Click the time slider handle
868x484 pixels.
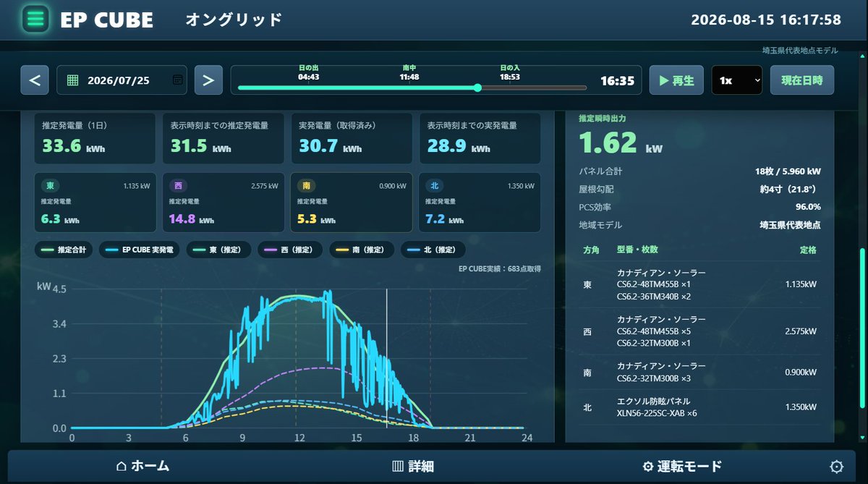tap(477, 88)
